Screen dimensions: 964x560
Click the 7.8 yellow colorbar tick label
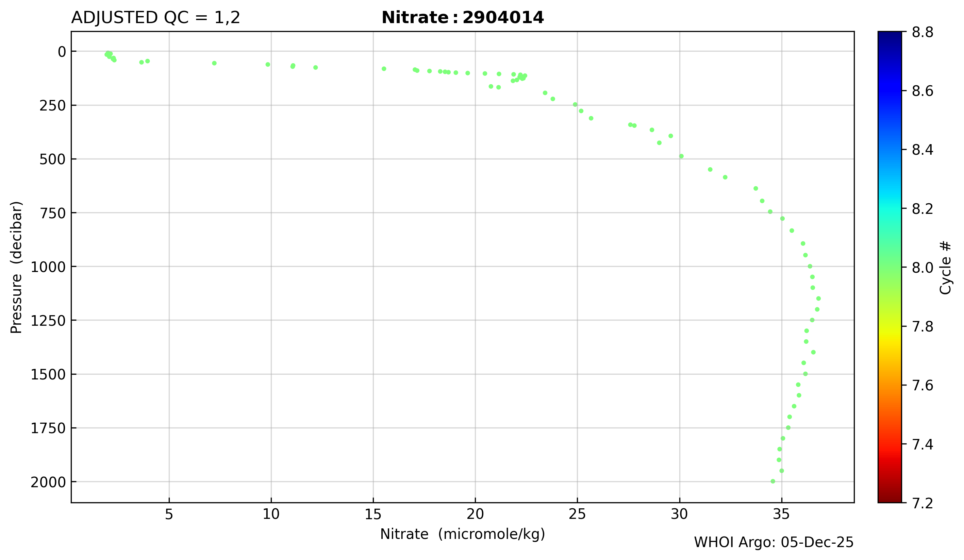point(922,327)
